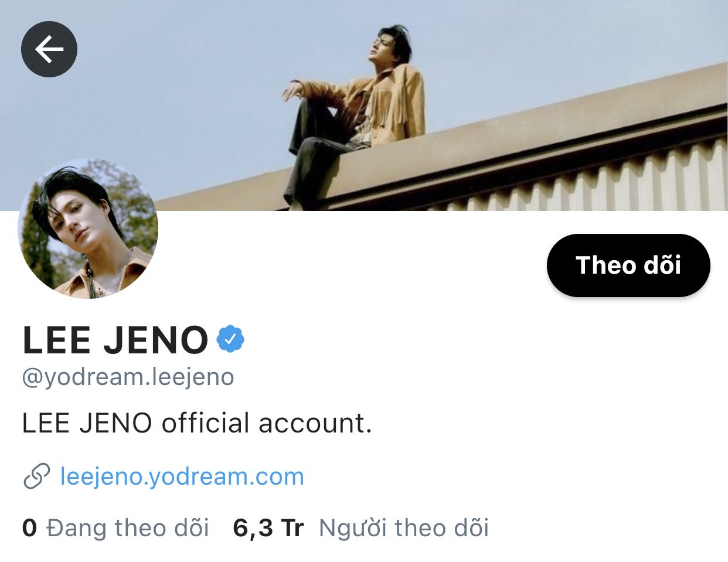
Task: Open LEE JENO's circular profile photo
Action: [88, 229]
